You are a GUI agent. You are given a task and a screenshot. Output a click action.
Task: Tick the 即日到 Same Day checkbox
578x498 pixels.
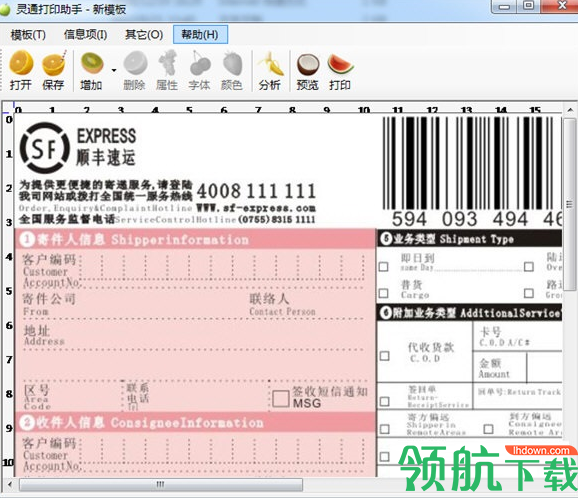point(384,266)
